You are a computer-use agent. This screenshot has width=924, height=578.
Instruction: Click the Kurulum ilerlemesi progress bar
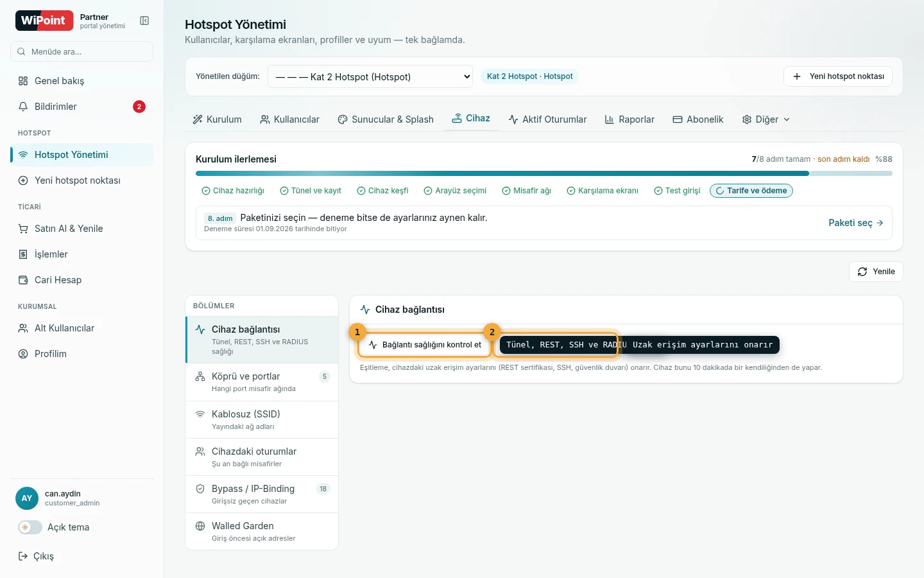tap(544, 173)
